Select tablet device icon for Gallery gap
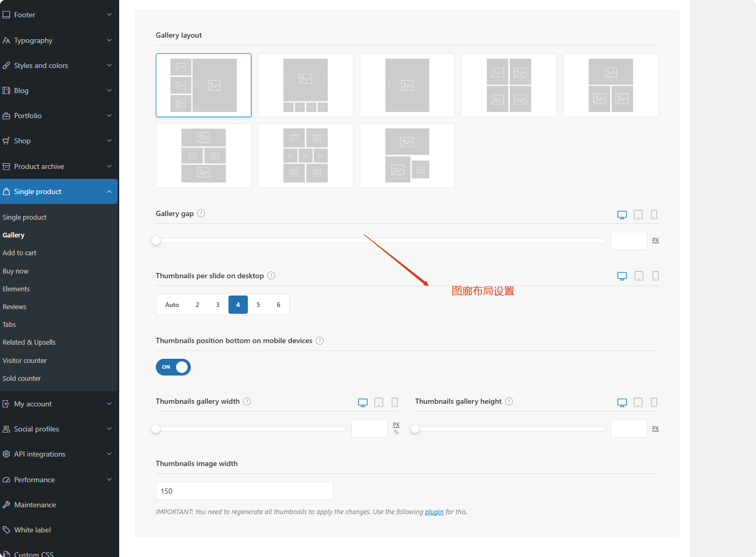756x557 pixels. pyautogui.click(x=638, y=215)
